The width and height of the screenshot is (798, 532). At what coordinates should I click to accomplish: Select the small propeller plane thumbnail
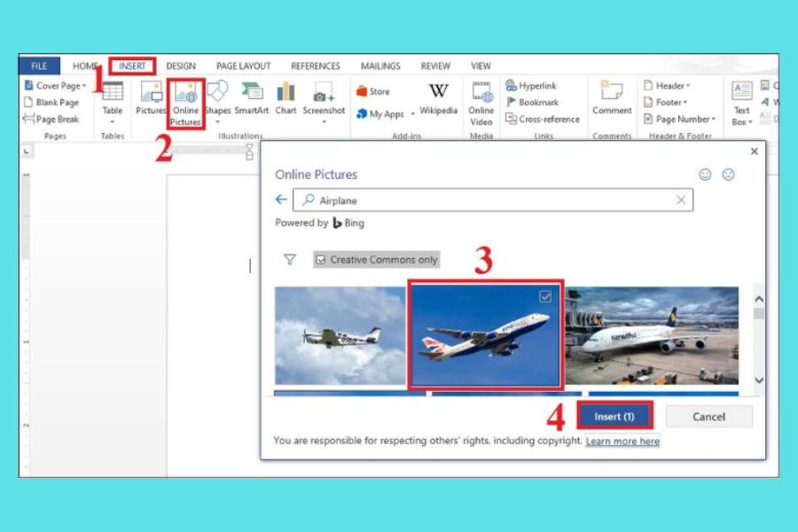[340, 336]
